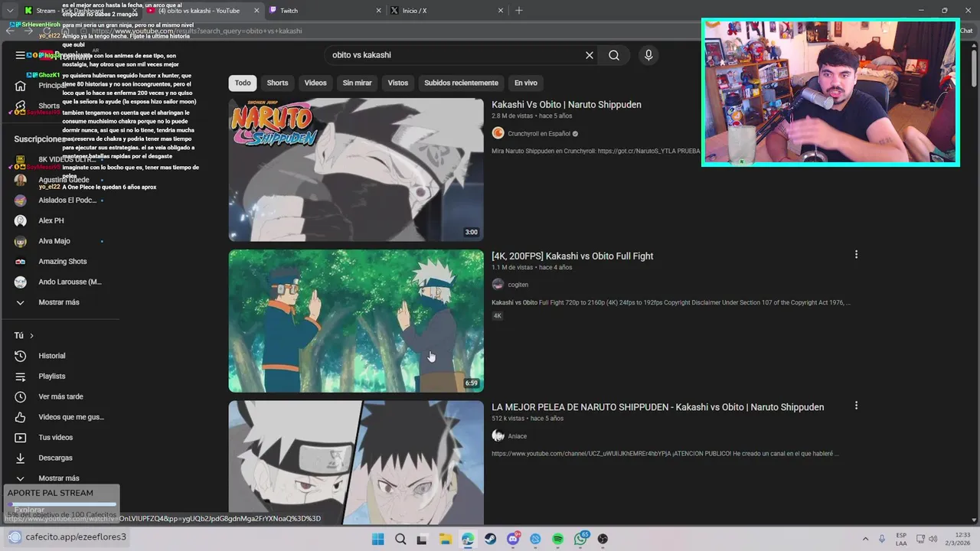Open LA MEJOR PELEA DE NARUTO SHIPPUDEN title
The width and height of the screenshot is (980, 551).
658,407
